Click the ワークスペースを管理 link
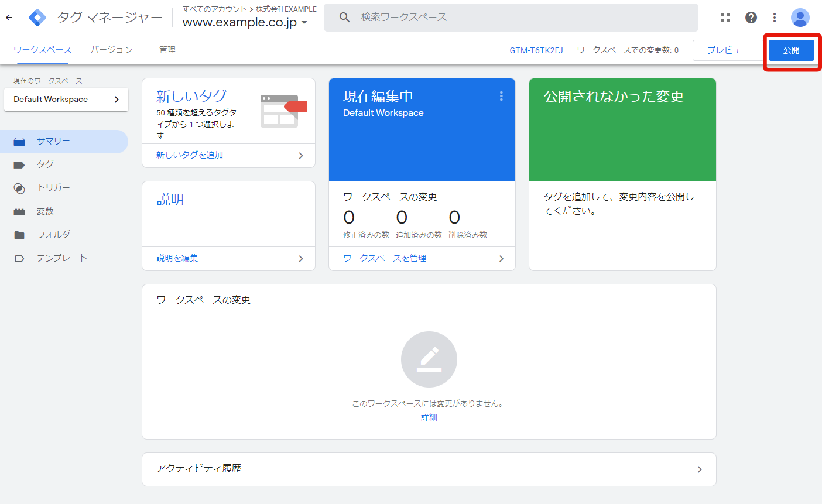 tap(385, 258)
